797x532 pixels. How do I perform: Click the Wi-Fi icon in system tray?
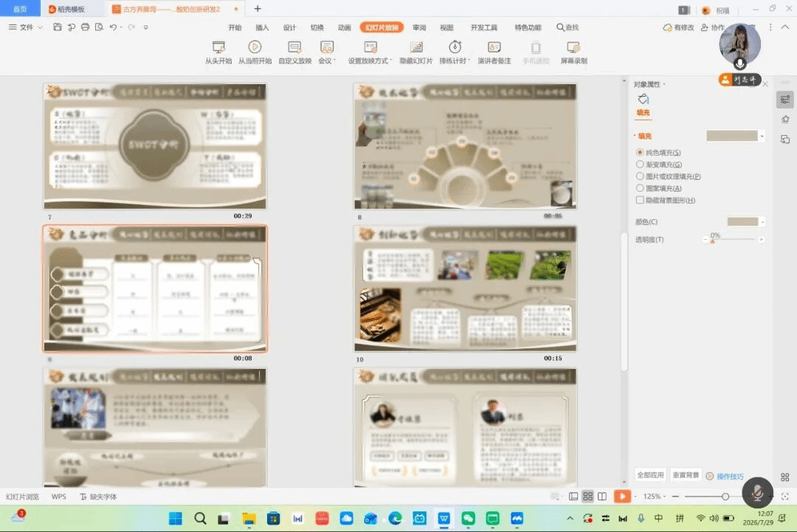(700, 518)
